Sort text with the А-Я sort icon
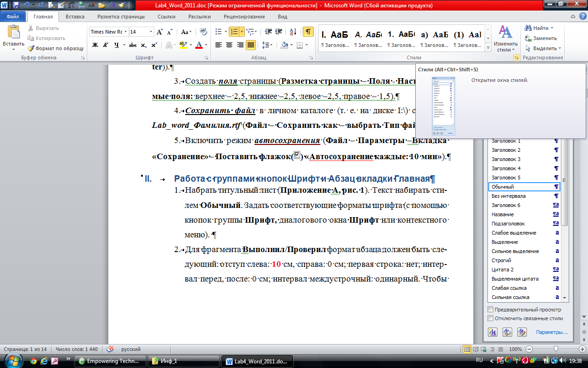The image size is (588, 368). pos(292,32)
